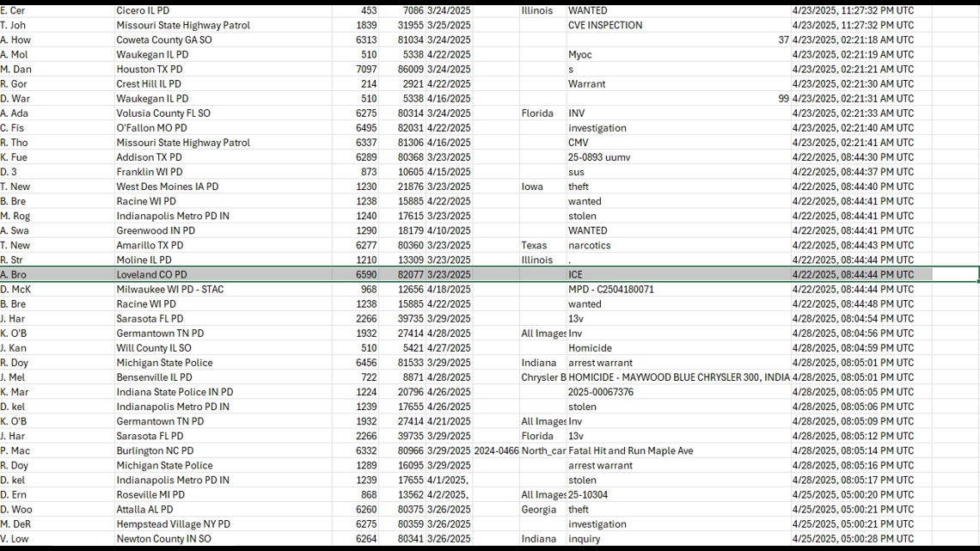Click the Coweta County GA SO cell
Viewport: 980px width, 551px height.
[163, 40]
